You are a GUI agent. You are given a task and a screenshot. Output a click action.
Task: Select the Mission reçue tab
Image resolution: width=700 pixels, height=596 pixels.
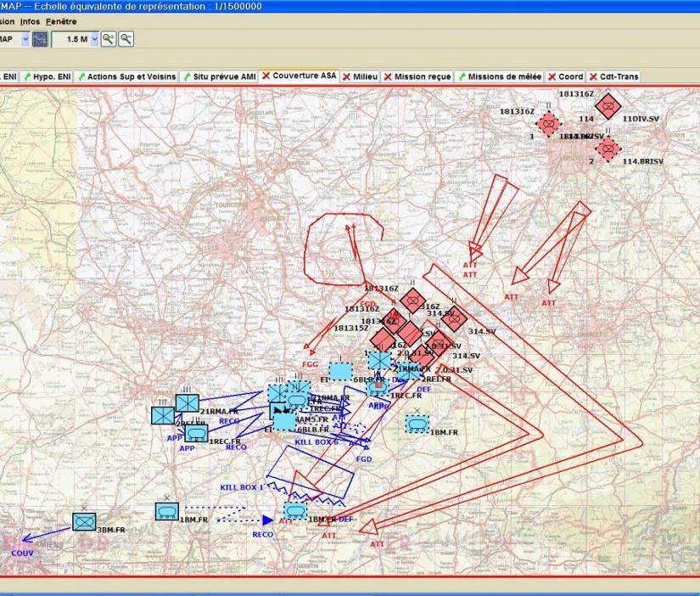tap(417, 76)
